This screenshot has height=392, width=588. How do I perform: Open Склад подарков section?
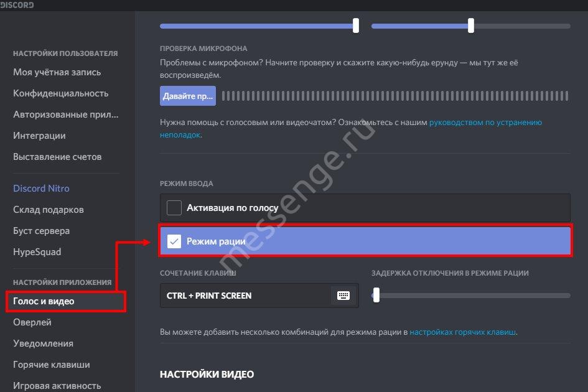(49, 210)
